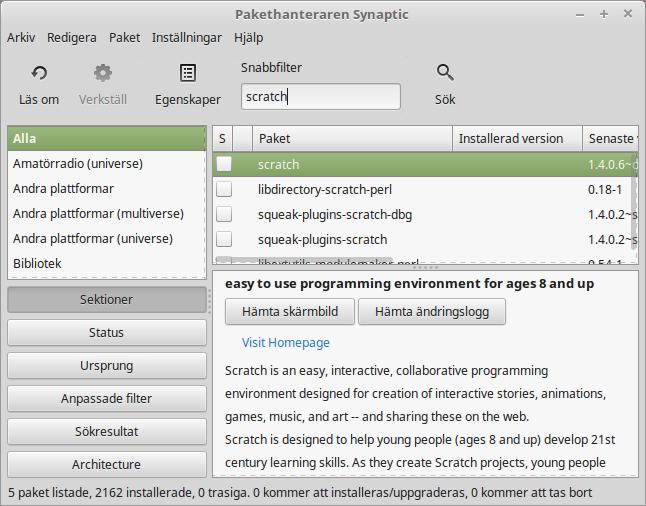
Task: Select the Architecture filter button
Action: pos(107,464)
